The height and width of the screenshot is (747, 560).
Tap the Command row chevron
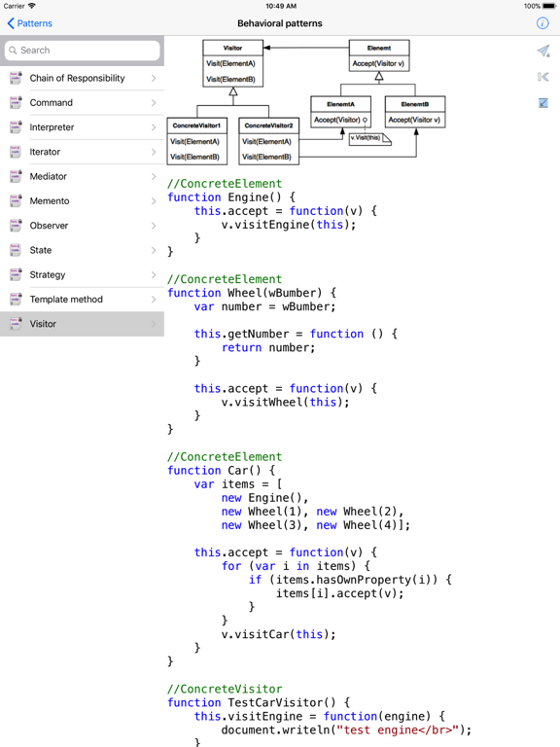(x=154, y=103)
